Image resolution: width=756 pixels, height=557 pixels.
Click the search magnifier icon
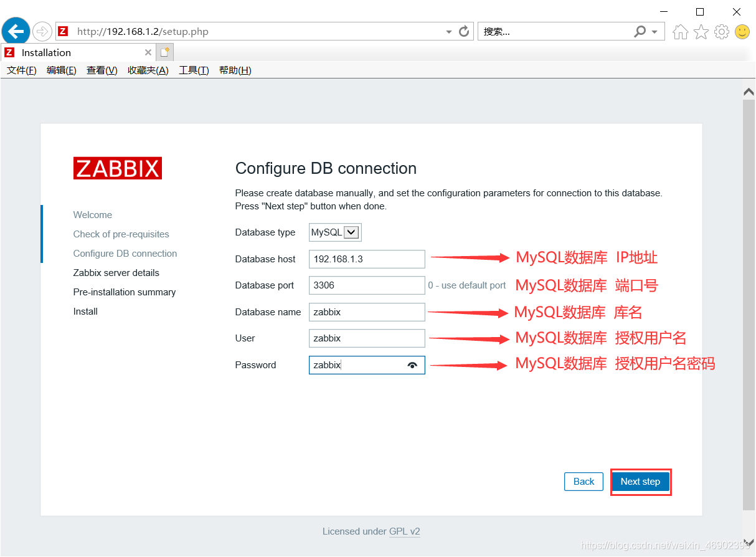pyautogui.click(x=640, y=31)
